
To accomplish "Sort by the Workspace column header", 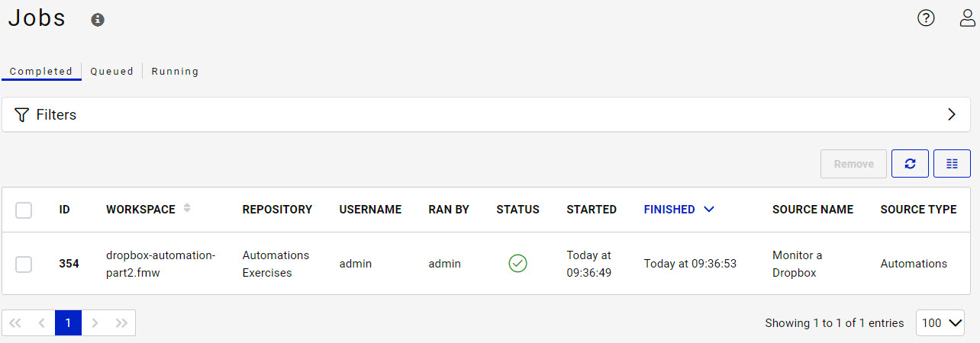I will click(x=140, y=210).
